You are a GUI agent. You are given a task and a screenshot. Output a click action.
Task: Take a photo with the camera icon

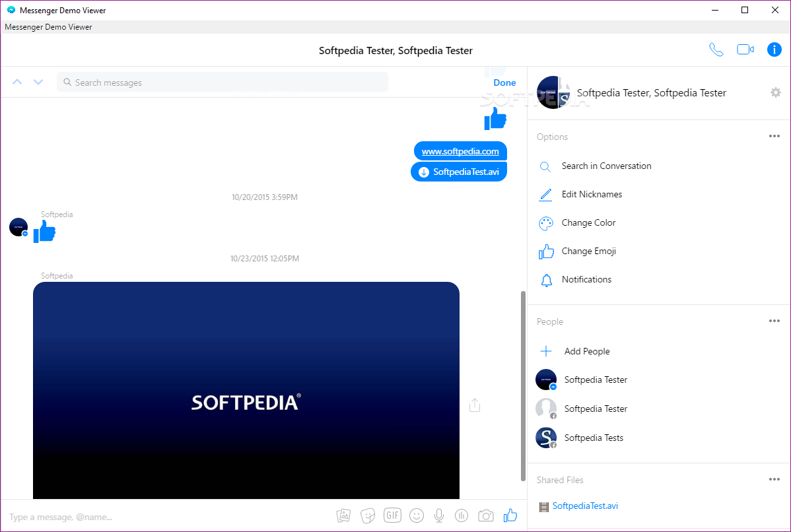pyautogui.click(x=486, y=515)
